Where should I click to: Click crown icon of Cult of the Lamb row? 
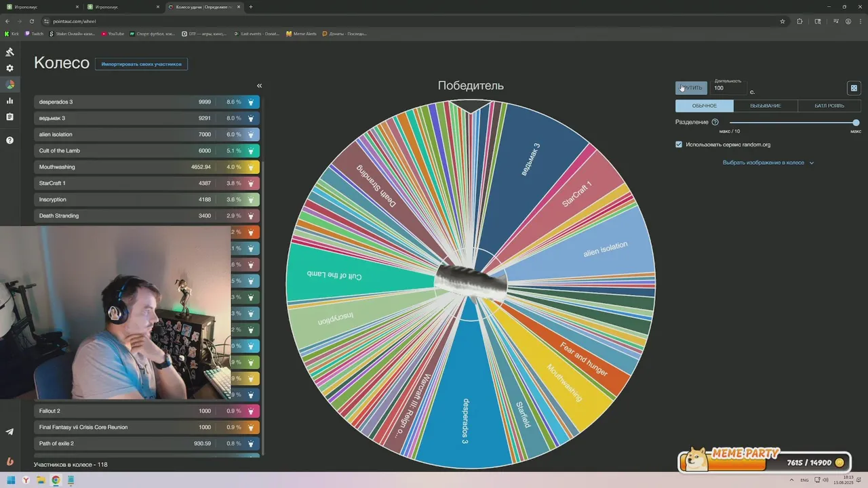coord(251,150)
